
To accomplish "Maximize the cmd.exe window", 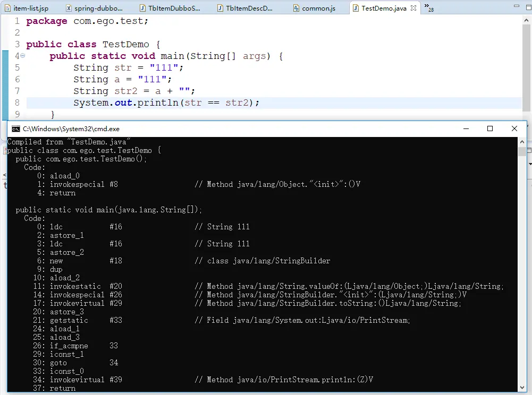I will (490, 128).
